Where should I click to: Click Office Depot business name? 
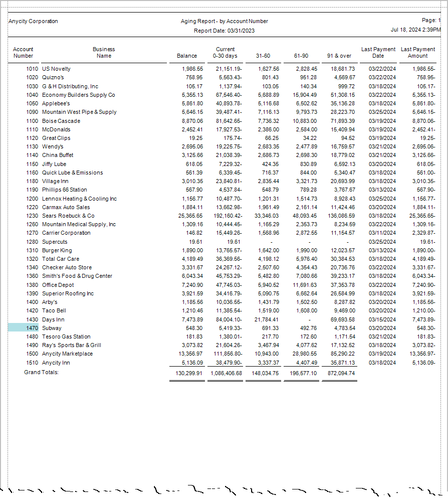[x=58, y=285]
